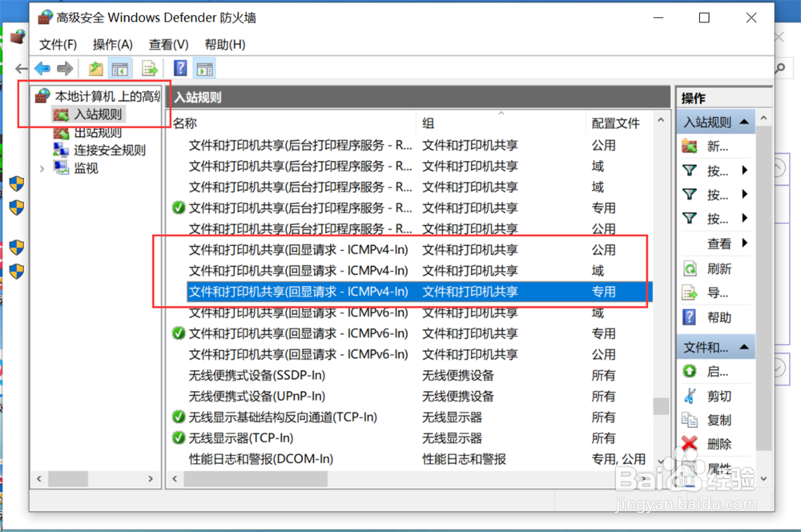Sort rules by 名称 column header
The width and height of the screenshot is (801, 532).
click(293, 123)
